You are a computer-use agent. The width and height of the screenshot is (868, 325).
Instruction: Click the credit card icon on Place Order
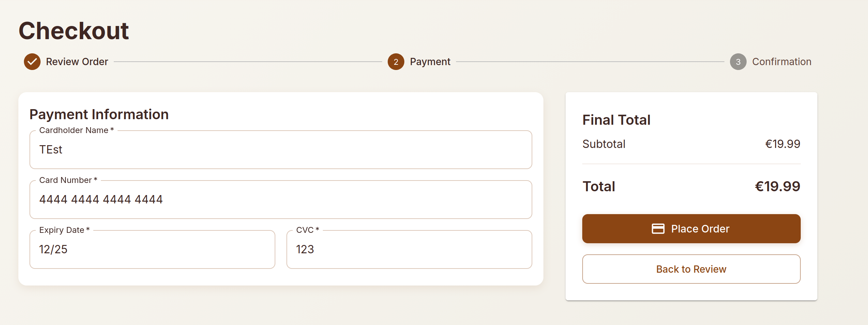click(x=658, y=229)
